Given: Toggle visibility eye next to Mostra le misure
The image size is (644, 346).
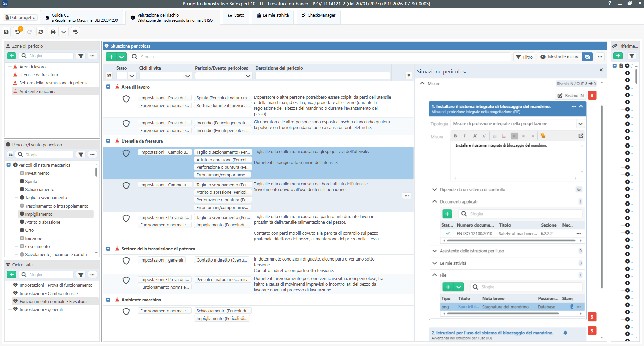Looking at the screenshot, I should 587,57.
